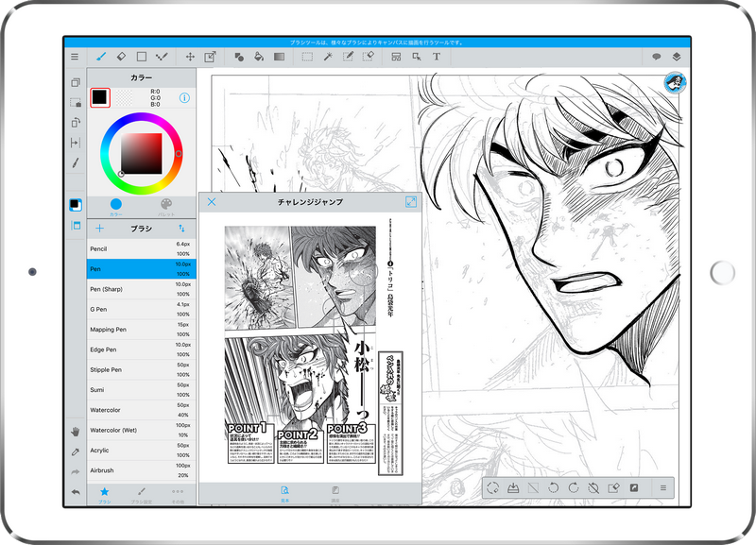This screenshot has height=545, width=756.
Task: Open the color info button
Action: click(184, 98)
